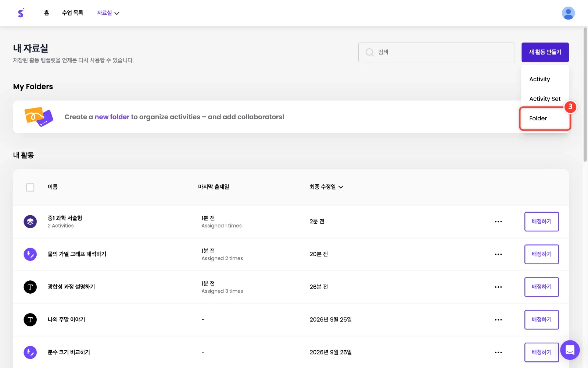Toggle the select-all checkbox beside 이름
This screenshot has width=588, height=368.
coord(30,187)
